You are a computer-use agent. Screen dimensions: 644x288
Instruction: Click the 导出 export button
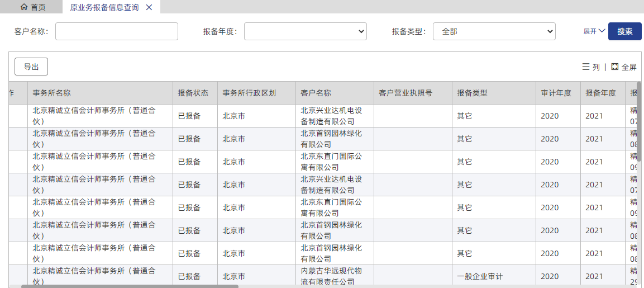(31, 67)
